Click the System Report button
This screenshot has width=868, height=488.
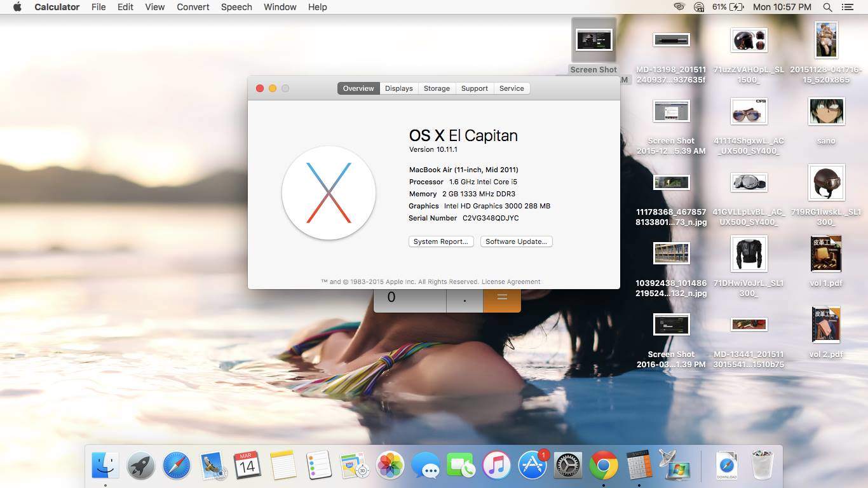click(x=440, y=241)
